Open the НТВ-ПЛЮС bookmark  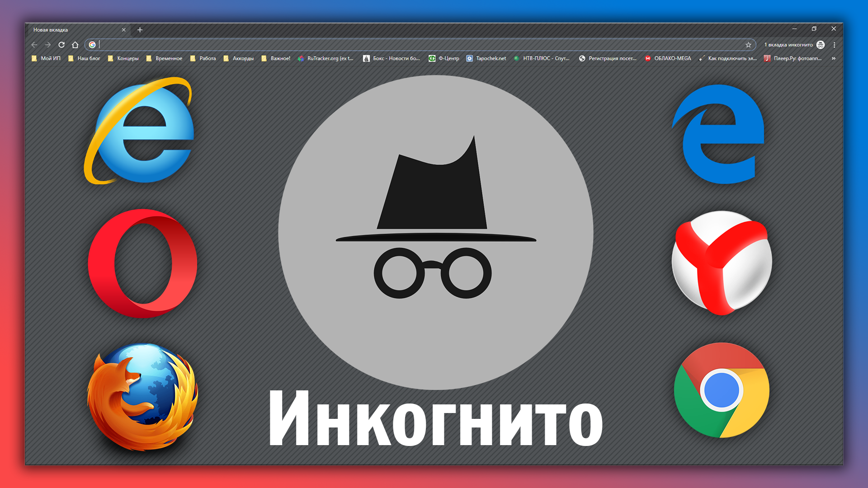point(542,58)
